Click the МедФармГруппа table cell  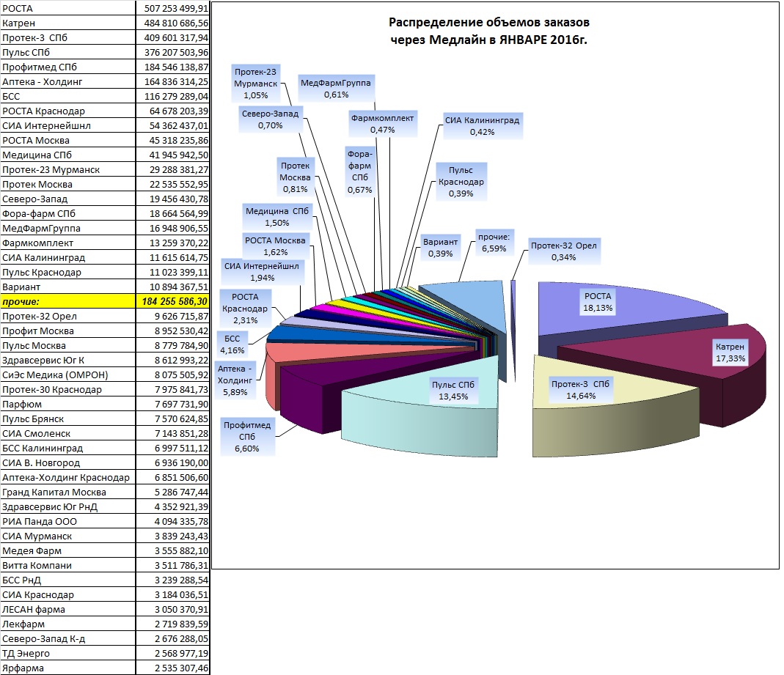[x=67, y=229]
